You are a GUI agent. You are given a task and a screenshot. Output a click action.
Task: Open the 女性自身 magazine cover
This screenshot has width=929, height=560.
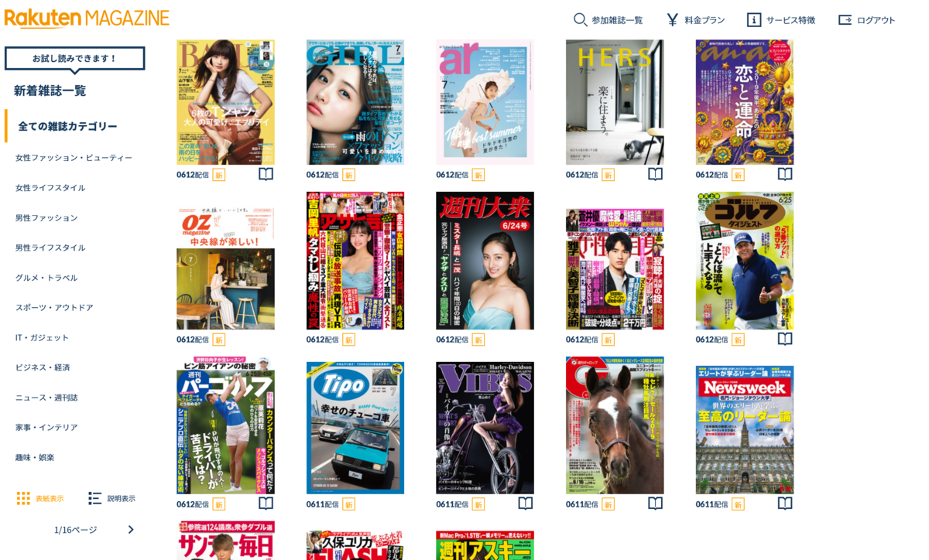point(615,268)
